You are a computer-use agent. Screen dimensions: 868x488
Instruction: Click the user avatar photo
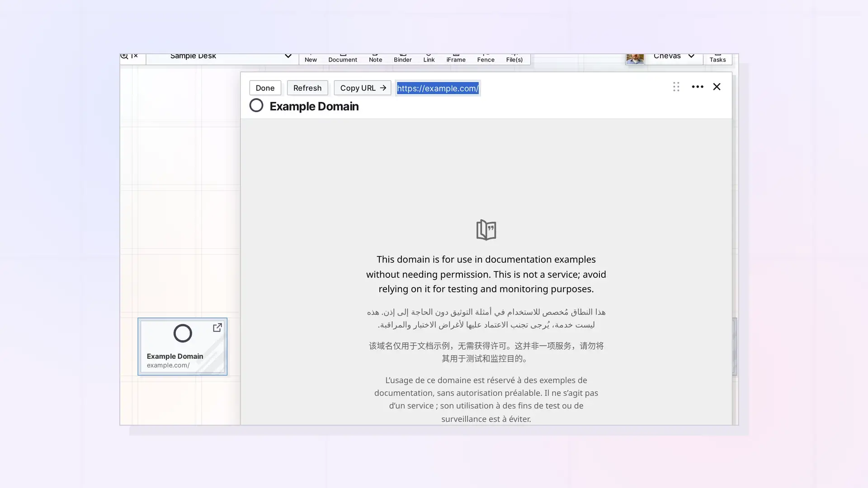[x=635, y=59]
